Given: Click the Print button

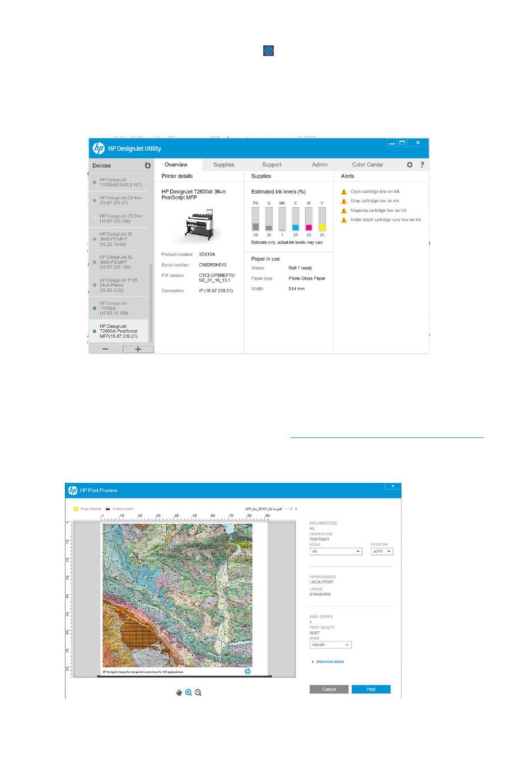Looking at the screenshot, I should (x=371, y=689).
